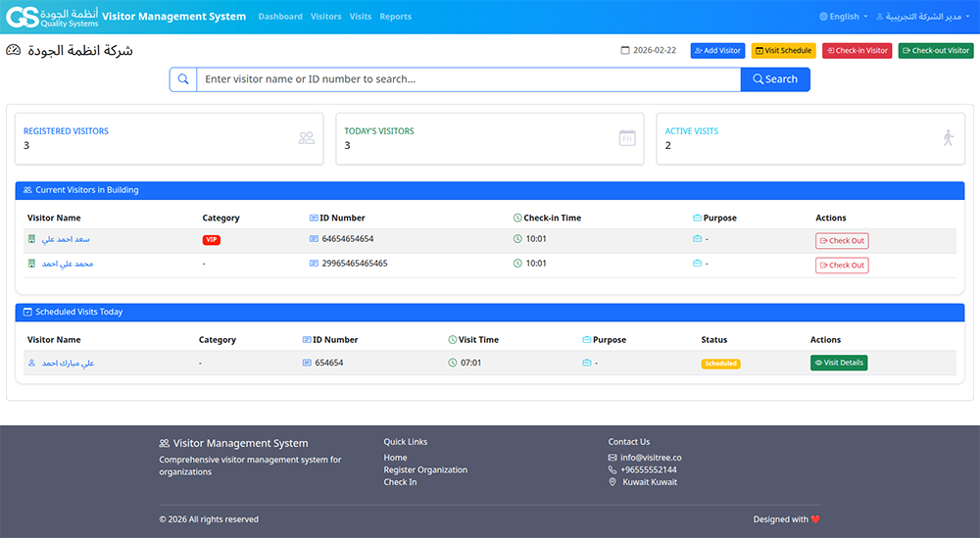Click the magnifier icon left of search field
The width and height of the screenshot is (980, 538).
coord(183,79)
